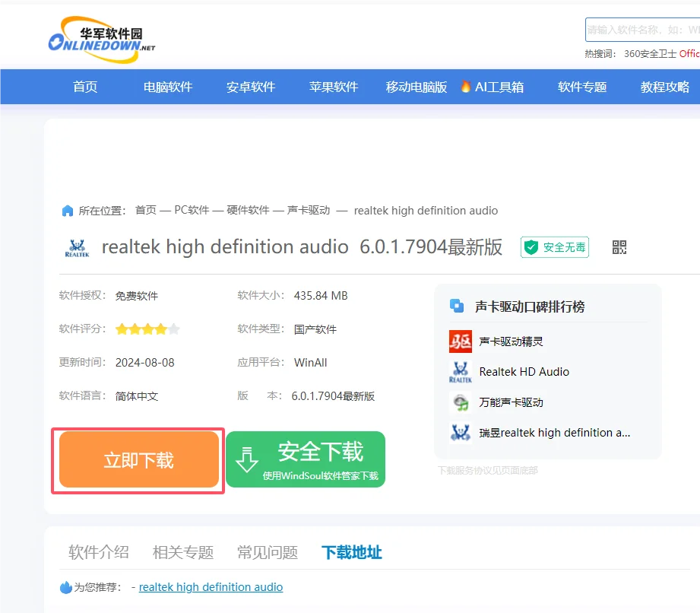700x613 pixels.
Task: Click the red Offic hot search term
Action: [689, 54]
